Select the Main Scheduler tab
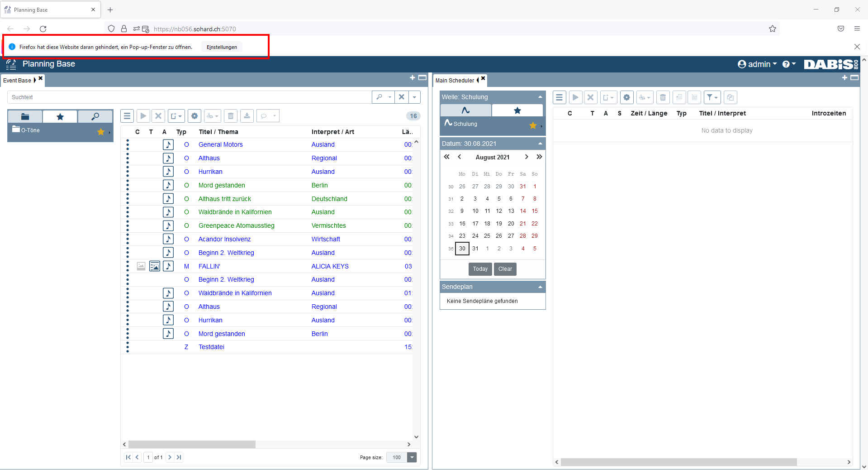The height and width of the screenshot is (470, 868). (x=455, y=81)
